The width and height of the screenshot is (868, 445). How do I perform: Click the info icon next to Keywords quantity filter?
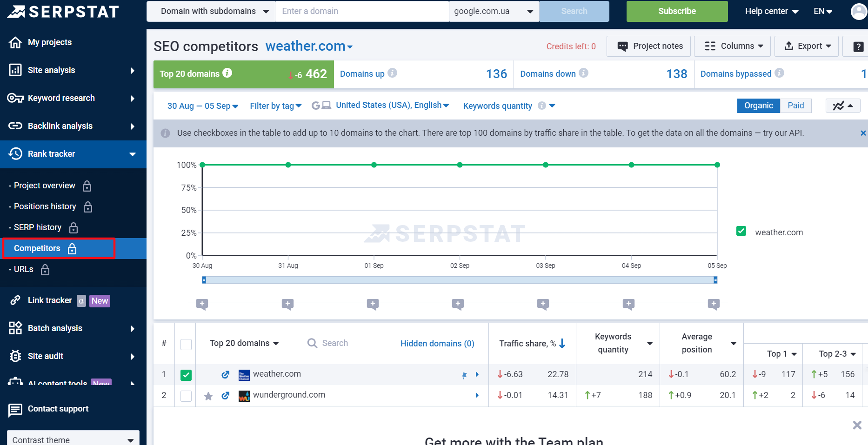(x=541, y=106)
